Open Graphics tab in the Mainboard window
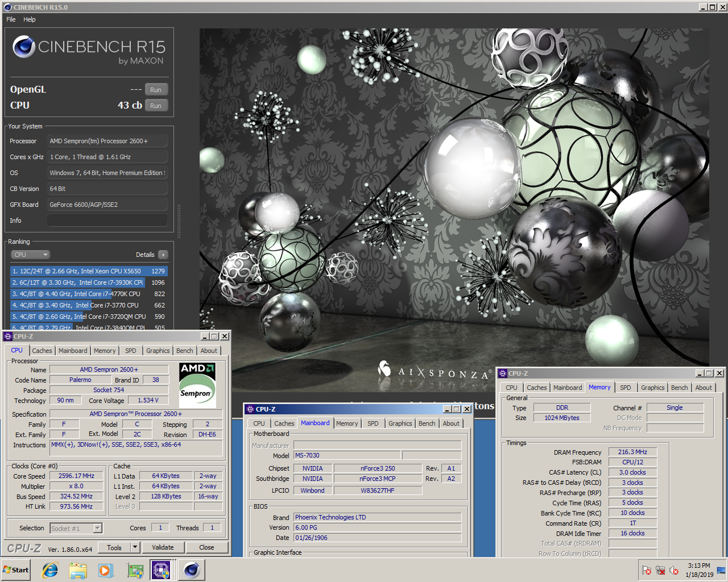The image size is (728, 582). (400, 423)
